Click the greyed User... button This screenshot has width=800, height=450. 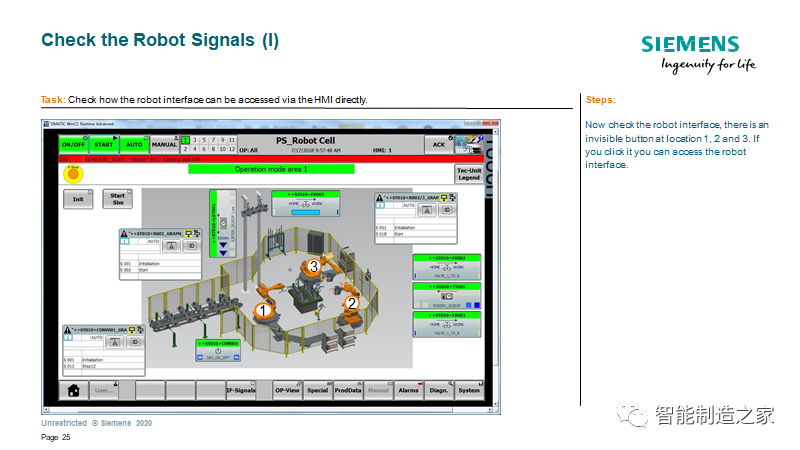(104, 390)
